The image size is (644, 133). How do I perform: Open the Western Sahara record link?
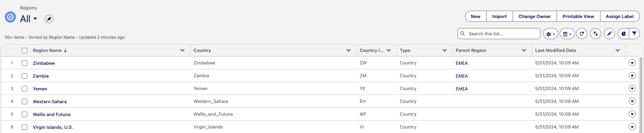(x=50, y=101)
